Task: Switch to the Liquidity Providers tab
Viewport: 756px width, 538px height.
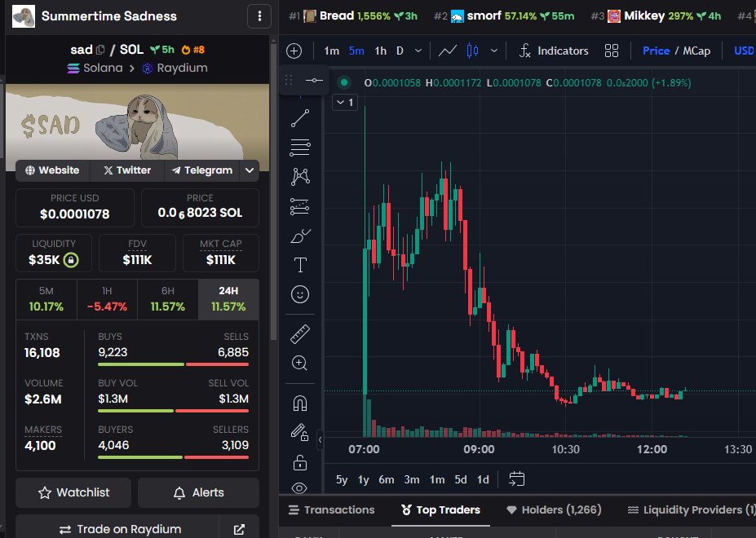Action: pyautogui.click(x=691, y=510)
